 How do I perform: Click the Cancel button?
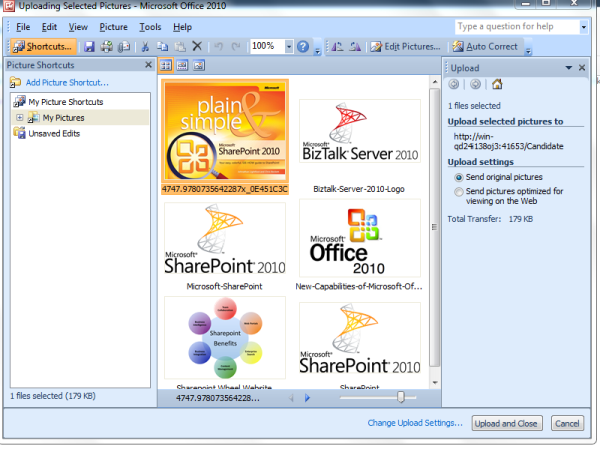567,423
